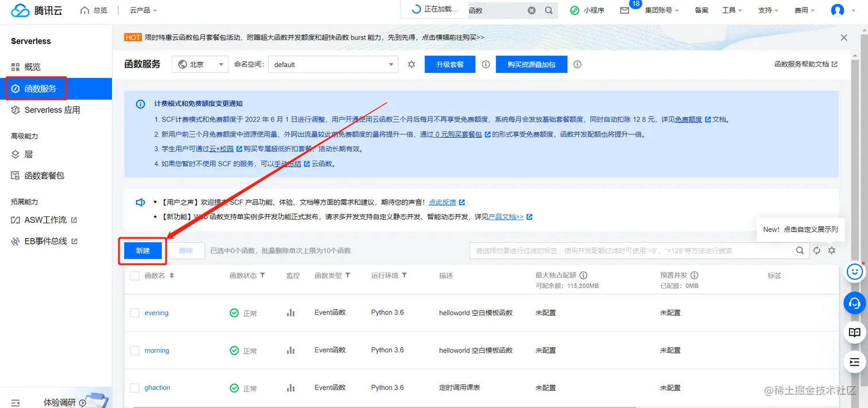868x408 pixels.
Task: Sort by 函数名 column
Action: pyautogui.click(x=172, y=275)
